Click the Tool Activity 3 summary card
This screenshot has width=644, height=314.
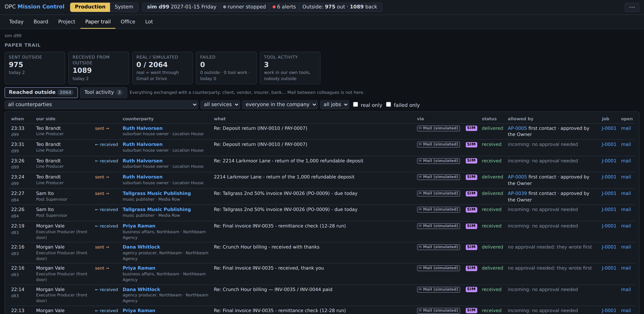pyautogui.click(x=290, y=68)
